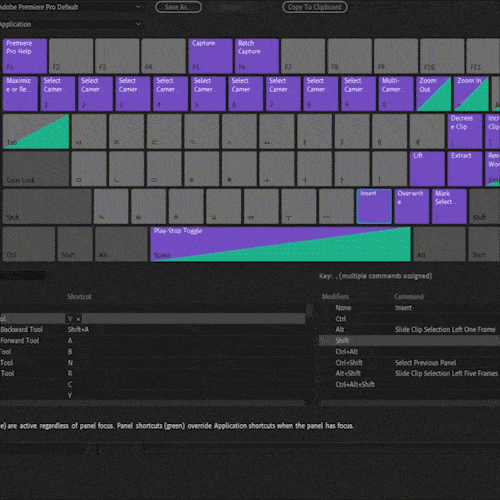
Task: Click the N shortcut cell
Action: (x=70, y=363)
